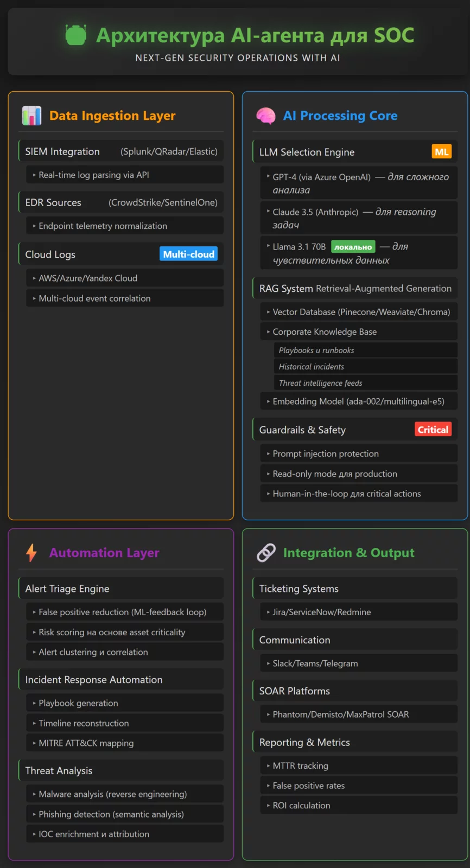The image size is (470, 868).
Task: Click 'NEXT-GEN SECURITY OPERATIONS WITH AI' subtitle
Action: [x=238, y=58]
